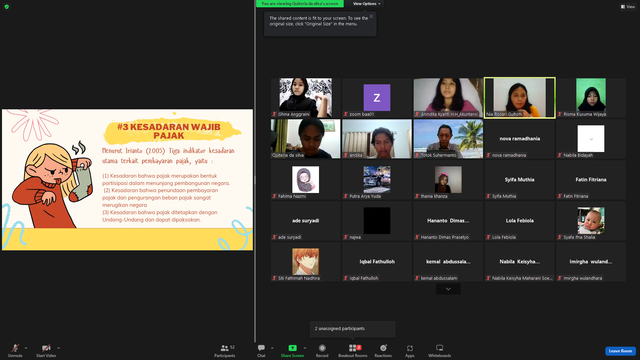The width and height of the screenshot is (640, 360).
Task: Select Nabila Bidayah's tile
Action: [x=591, y=139]
